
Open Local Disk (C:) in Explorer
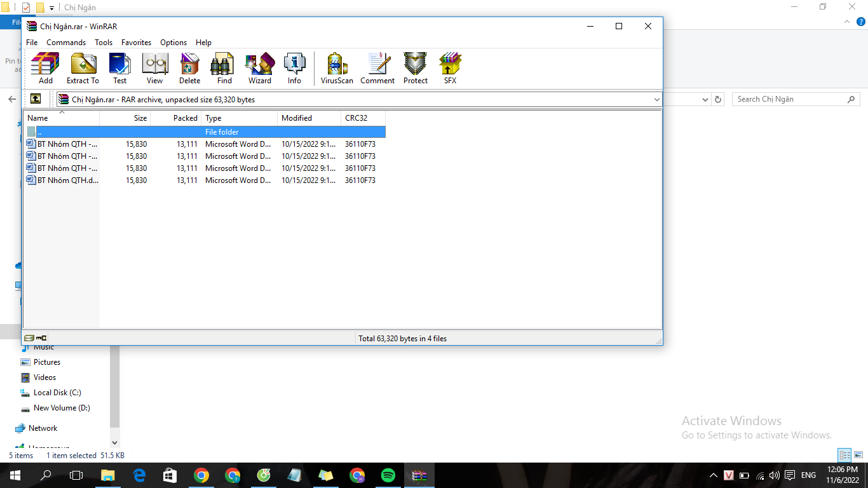point(57,393)
